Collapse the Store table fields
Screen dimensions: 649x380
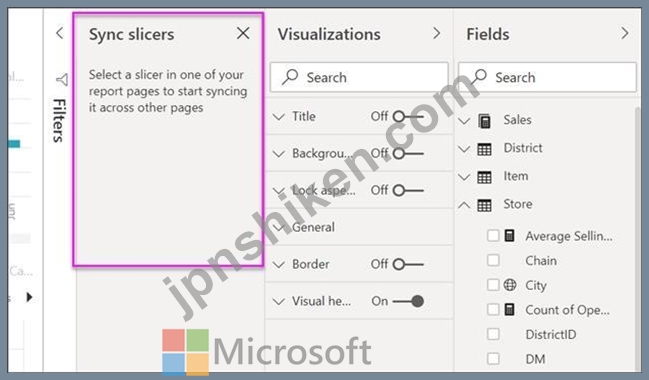click(464, 205)
